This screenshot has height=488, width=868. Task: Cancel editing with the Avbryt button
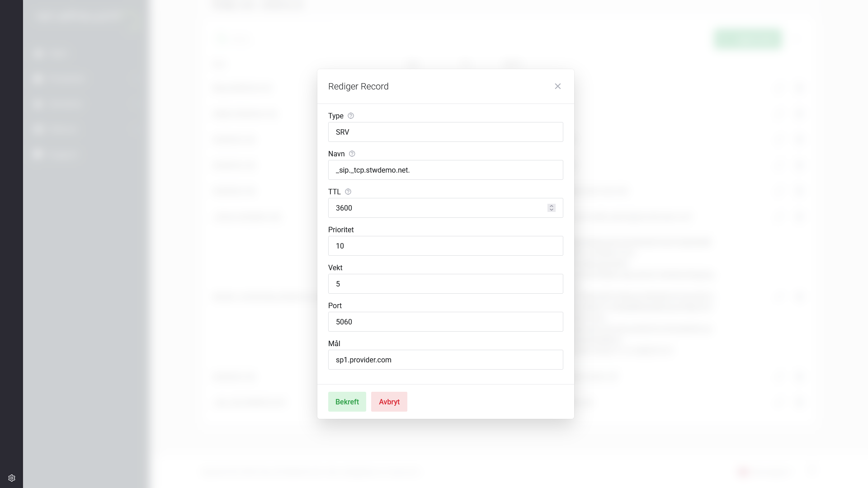click(x=389, y=402)
